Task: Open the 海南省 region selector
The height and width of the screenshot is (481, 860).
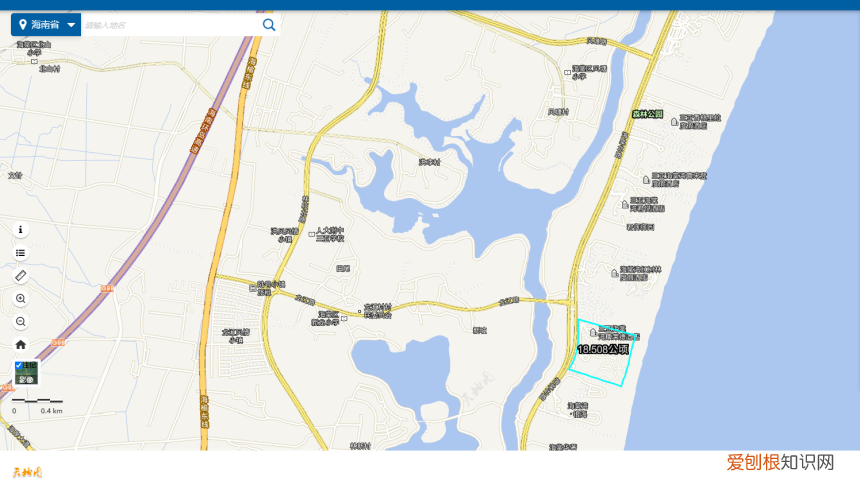Action: (x=46, y=25)
